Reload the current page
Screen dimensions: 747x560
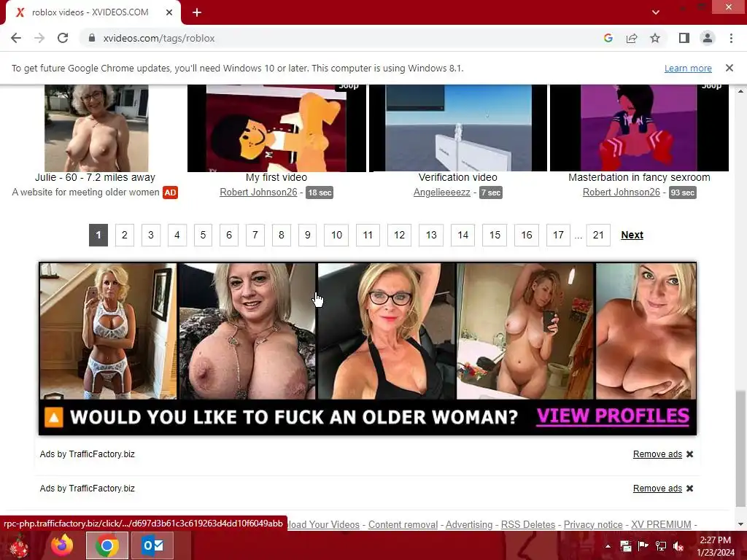coord(63,38)
